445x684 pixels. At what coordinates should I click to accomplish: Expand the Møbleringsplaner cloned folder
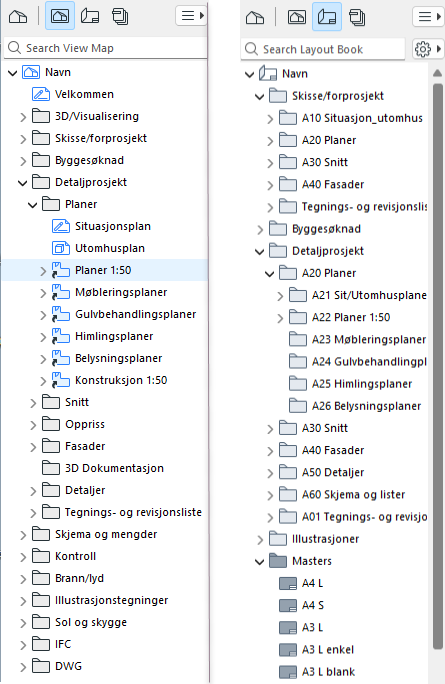[x=43, y=293]
